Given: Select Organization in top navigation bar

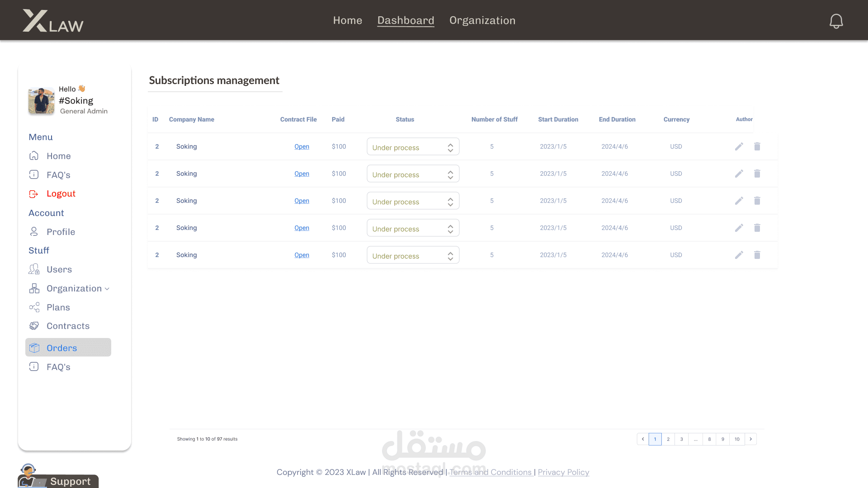Looking at the screenshot, I should 482,20.
